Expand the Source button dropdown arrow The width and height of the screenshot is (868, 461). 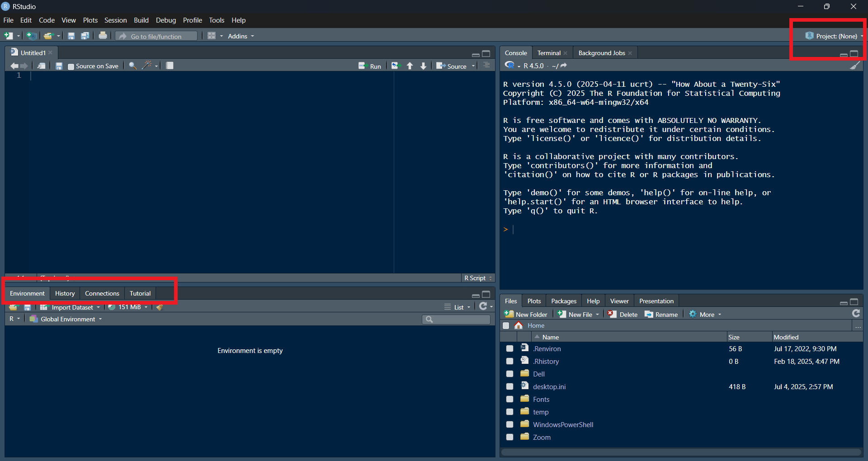click(x=473, y=66)
